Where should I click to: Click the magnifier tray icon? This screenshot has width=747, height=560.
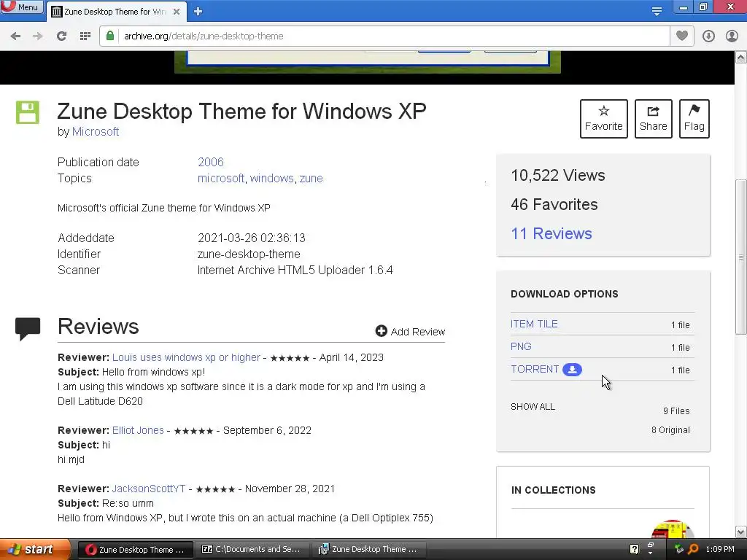(693, 549)
